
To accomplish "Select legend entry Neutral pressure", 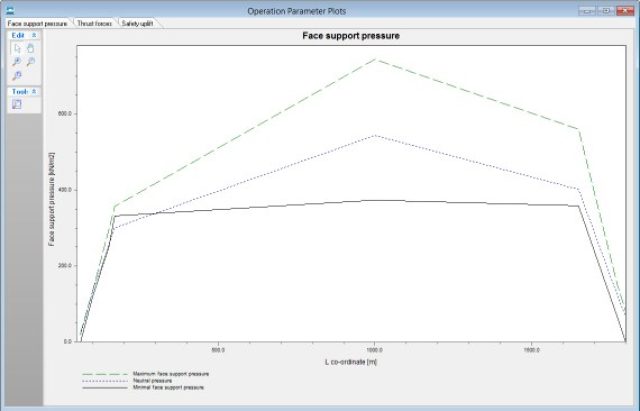I will click(x=152, y=381).
